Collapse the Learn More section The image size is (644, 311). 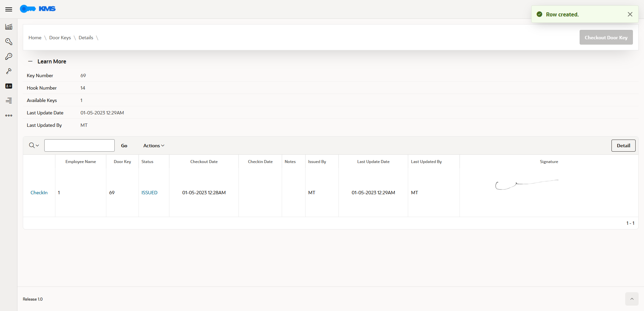click(x=30, y=61)
